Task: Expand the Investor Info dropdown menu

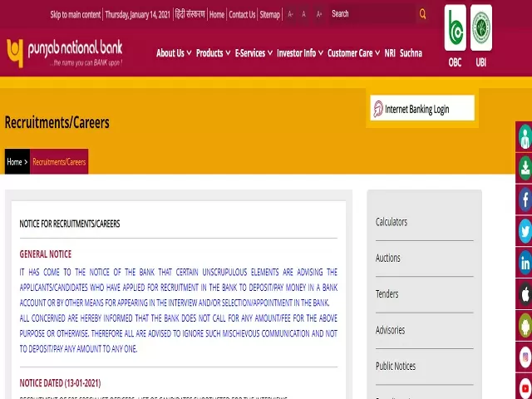Action: 300,53
